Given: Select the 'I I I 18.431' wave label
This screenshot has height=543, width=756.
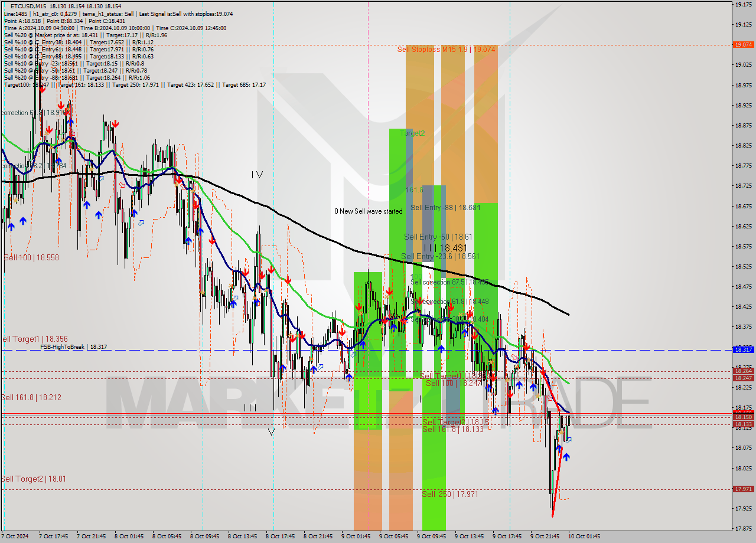Looking at the screenshot, I should click(x=445, y=248).
